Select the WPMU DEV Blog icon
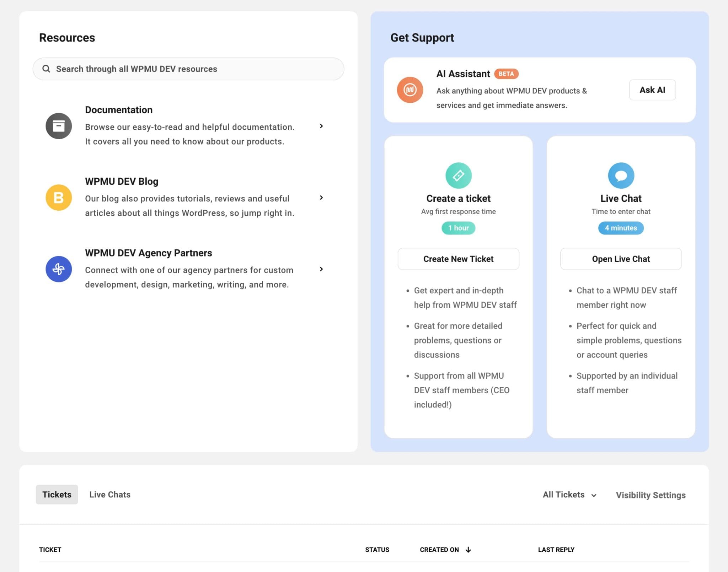The image size is (728, 572). click(x=59, y=197)
